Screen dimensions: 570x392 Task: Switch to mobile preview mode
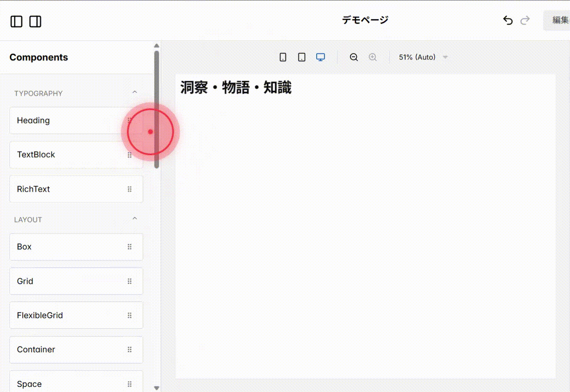283,57
